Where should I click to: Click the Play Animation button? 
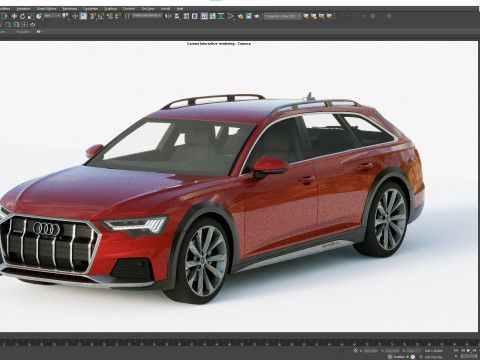pyautogui.click(x=469, y=351)
